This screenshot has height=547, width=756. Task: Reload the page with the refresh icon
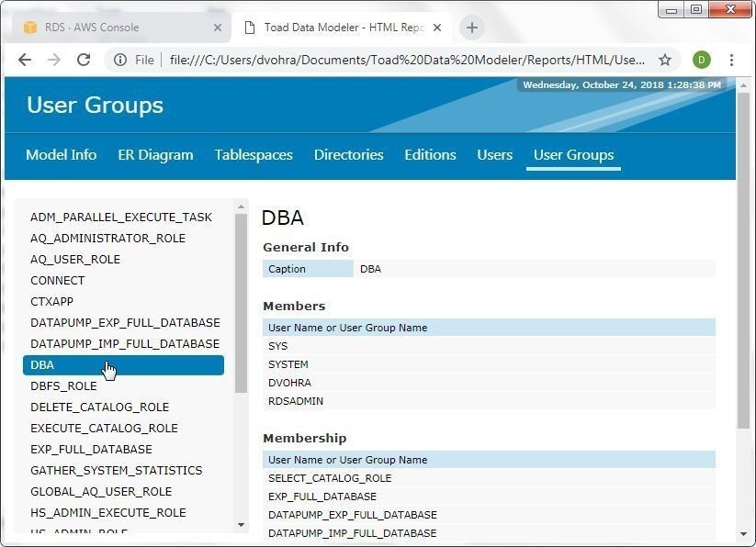[x=84, y=60]
